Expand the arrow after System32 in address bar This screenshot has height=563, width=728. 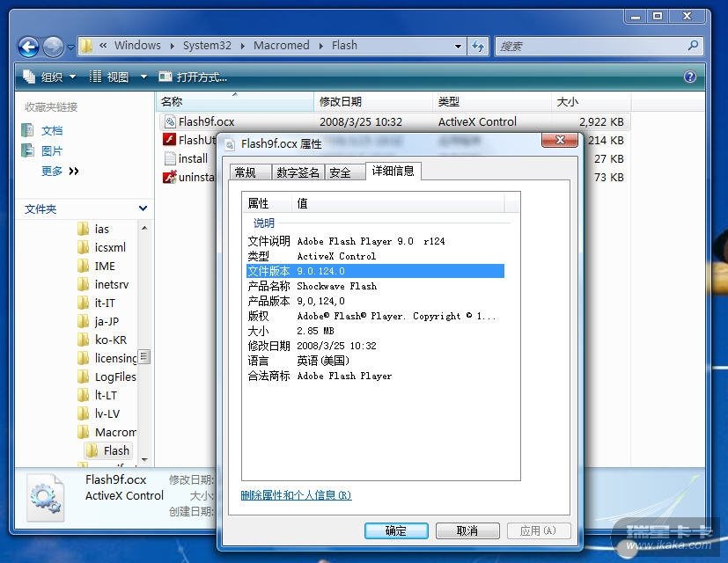click(x=242, y=46)
